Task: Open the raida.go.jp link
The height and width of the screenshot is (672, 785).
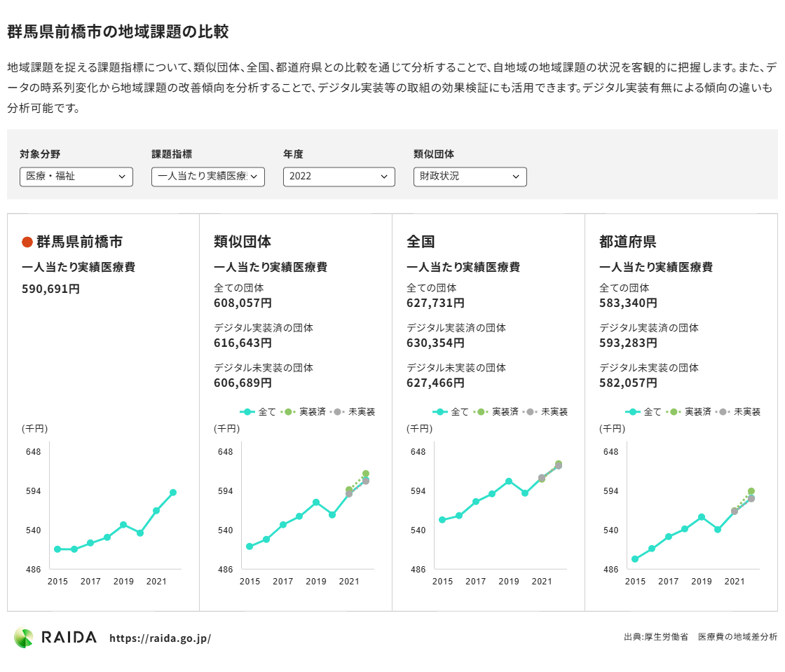Action: pyautogui.click(x=160, y=638)
